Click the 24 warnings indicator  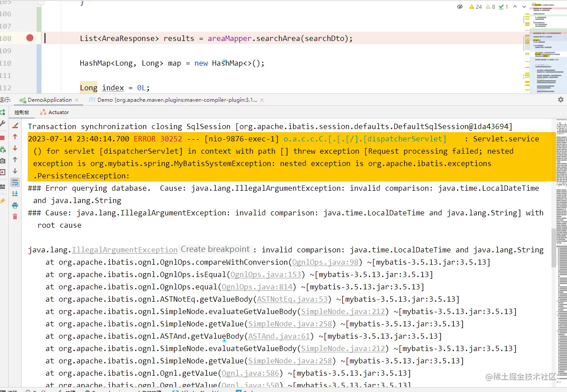click(475, 7)
